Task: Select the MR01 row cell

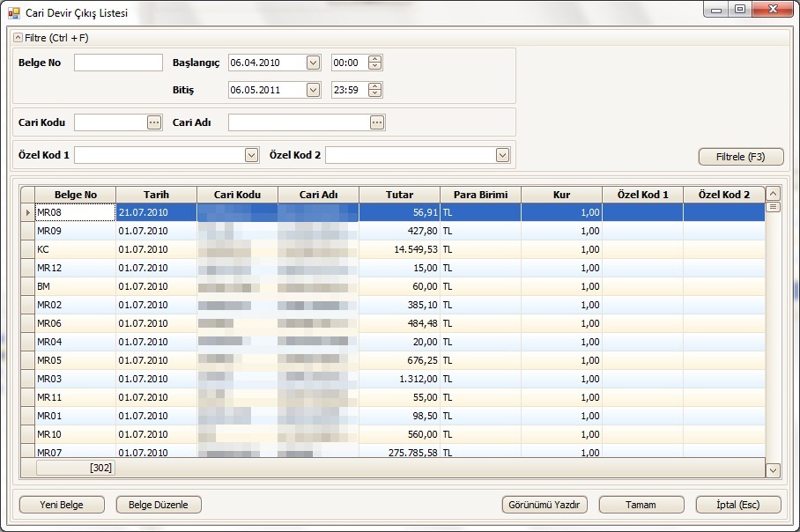Action: [76, 416]
